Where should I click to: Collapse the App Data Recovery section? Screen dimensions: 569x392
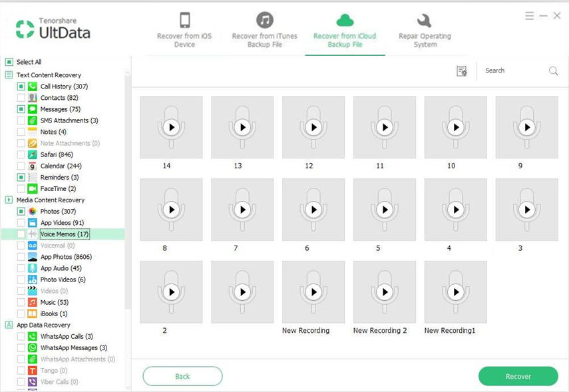pyautogui.click(x=9, y=325)
